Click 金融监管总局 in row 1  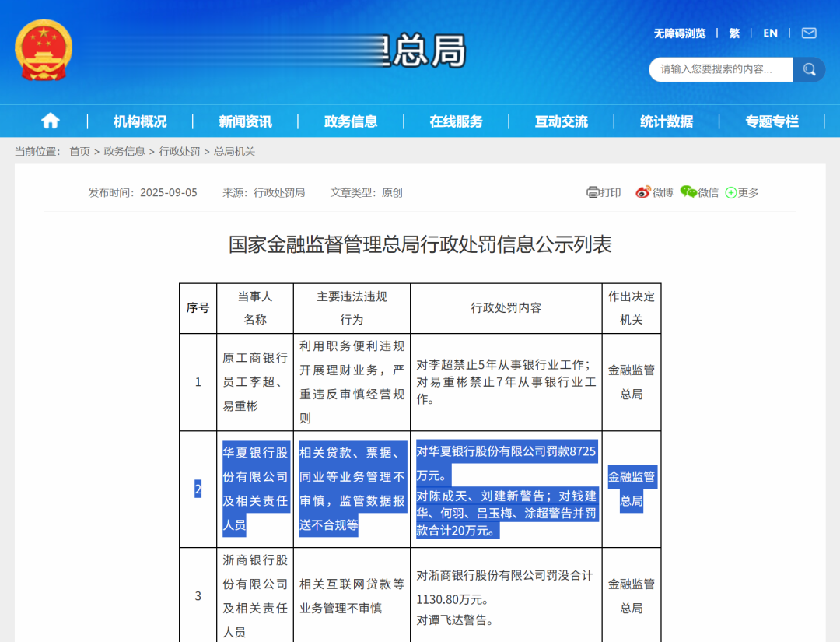632,382
